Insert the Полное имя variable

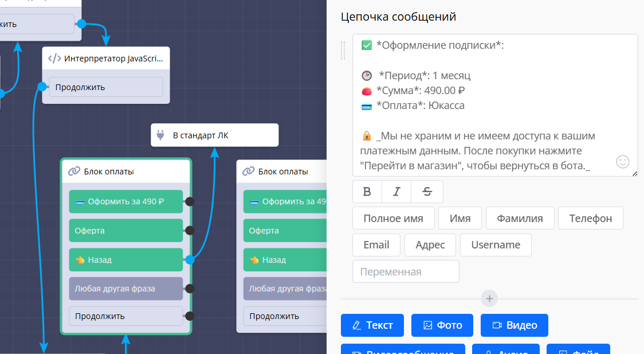point(393,218)
